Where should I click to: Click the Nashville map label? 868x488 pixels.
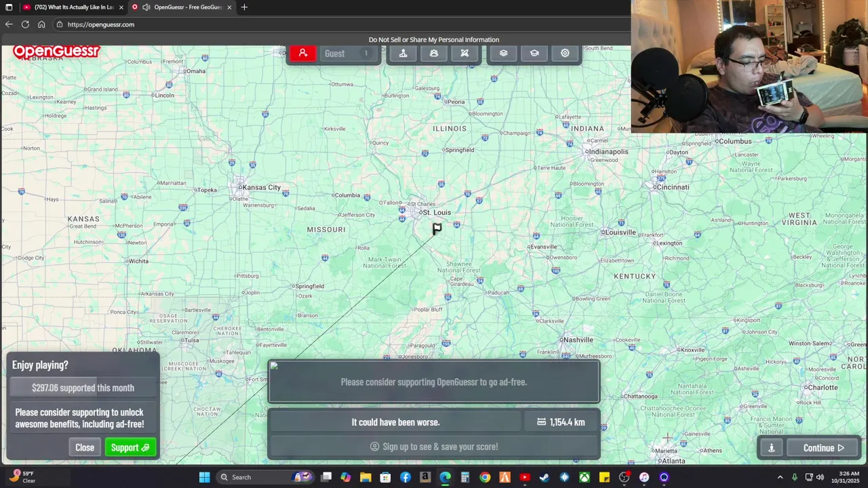[578, 340]
